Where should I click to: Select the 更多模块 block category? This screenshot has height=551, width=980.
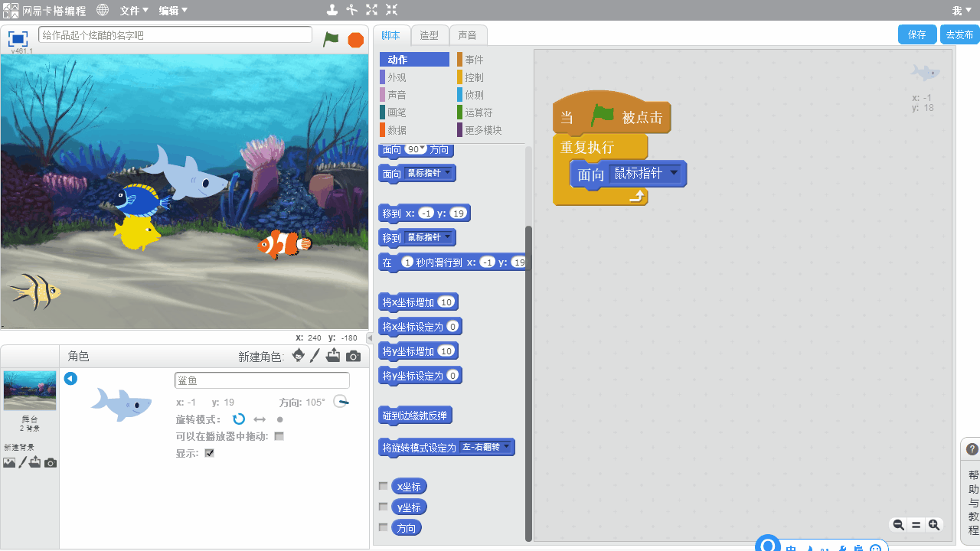pyautogui.click(x=492, y=130)
